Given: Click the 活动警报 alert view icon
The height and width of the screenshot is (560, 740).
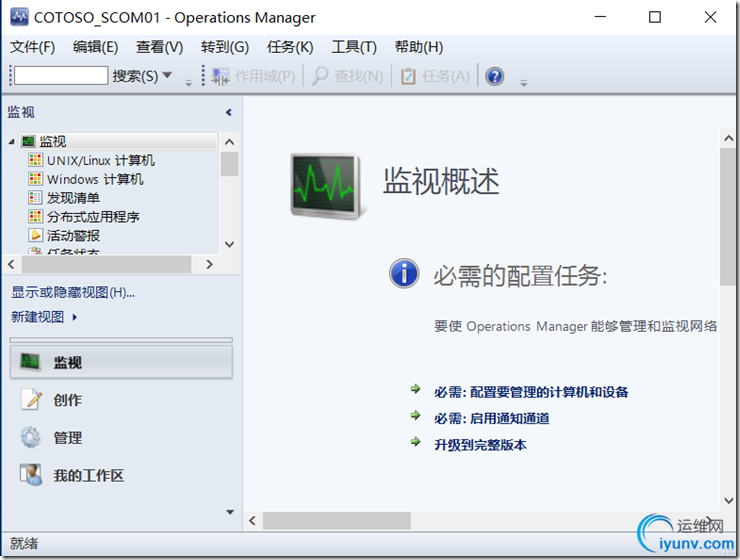Looking at the screenshot, I should [35, 235].
